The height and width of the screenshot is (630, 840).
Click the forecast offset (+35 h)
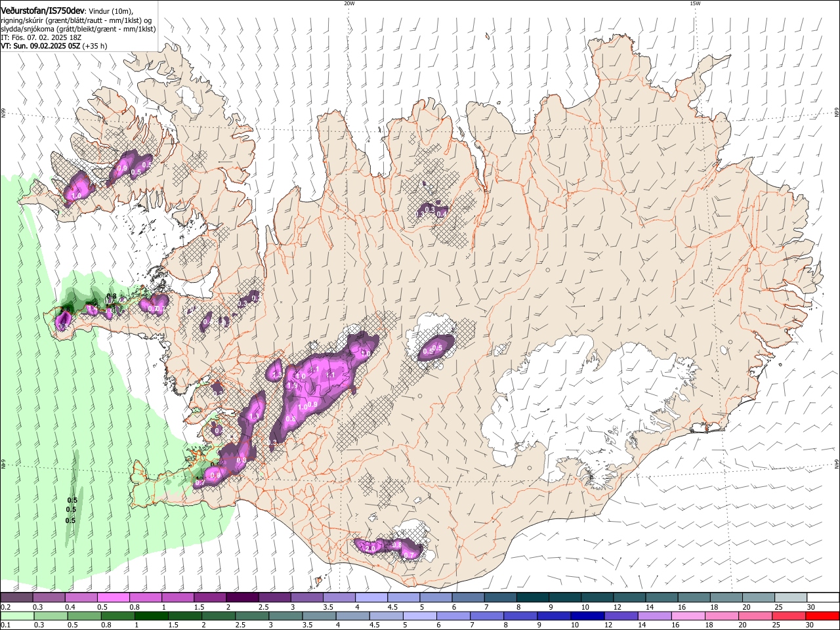(x=95, y=46)
